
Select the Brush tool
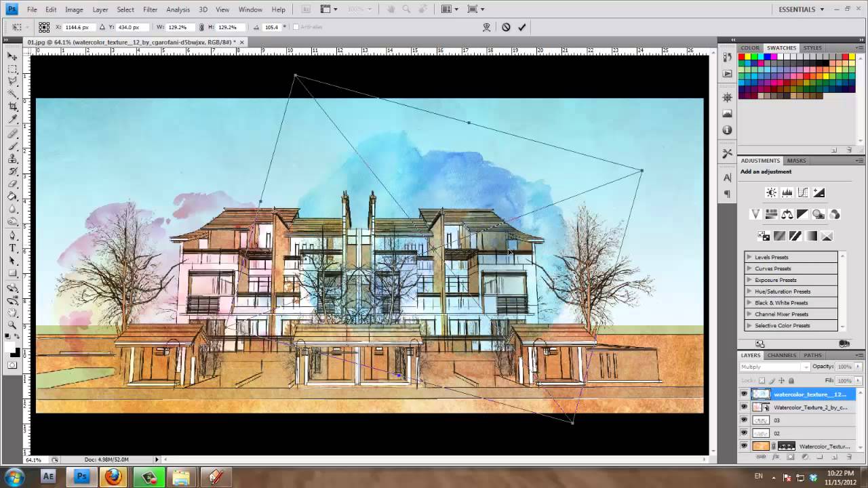[12, 146]
